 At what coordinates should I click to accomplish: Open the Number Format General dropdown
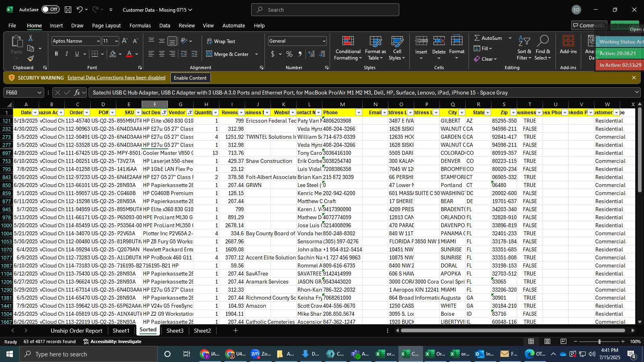[324, 41]
